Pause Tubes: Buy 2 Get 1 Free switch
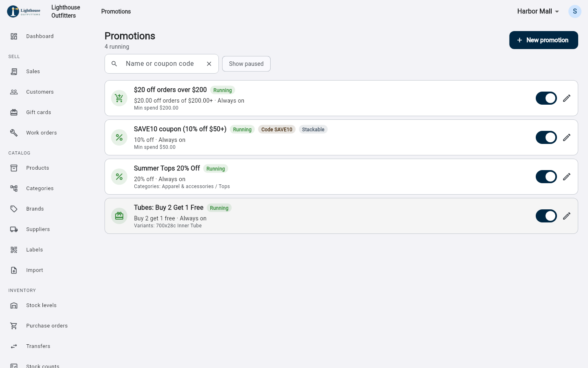This screenshot has height=368, width=588. [x=546, y=216]
